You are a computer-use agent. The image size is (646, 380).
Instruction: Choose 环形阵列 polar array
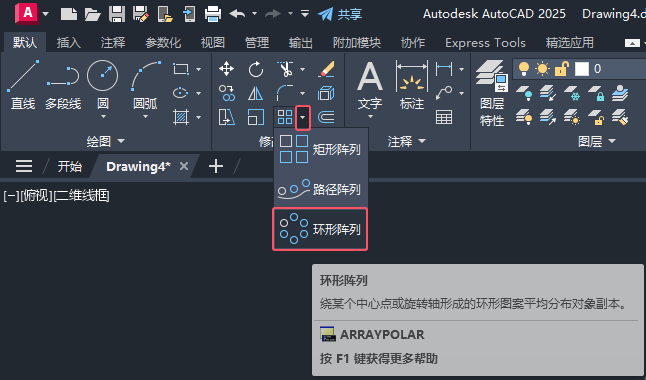pyautogui.click(x=320, y=229)
